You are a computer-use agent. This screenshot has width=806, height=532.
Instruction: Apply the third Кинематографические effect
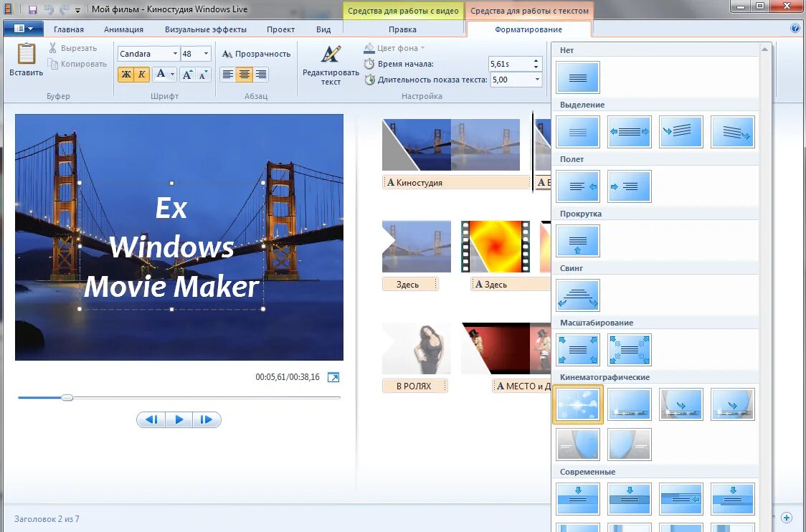(x=681, y=404)
